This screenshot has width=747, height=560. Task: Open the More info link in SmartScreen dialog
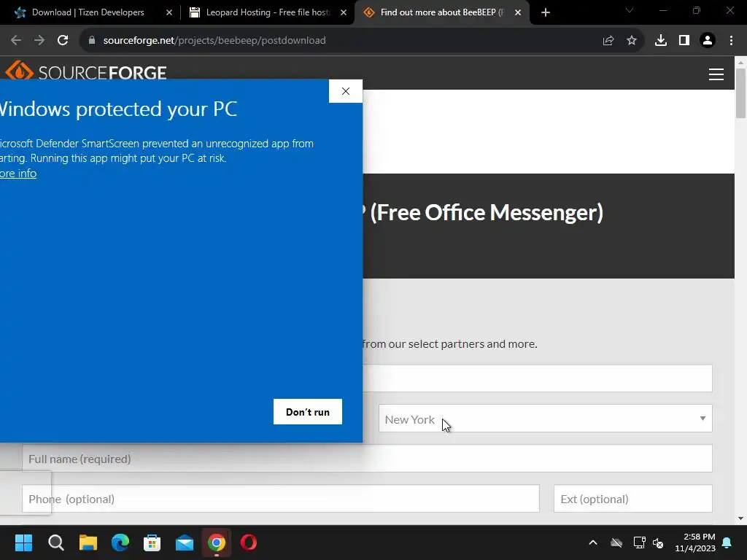(18, 174)
